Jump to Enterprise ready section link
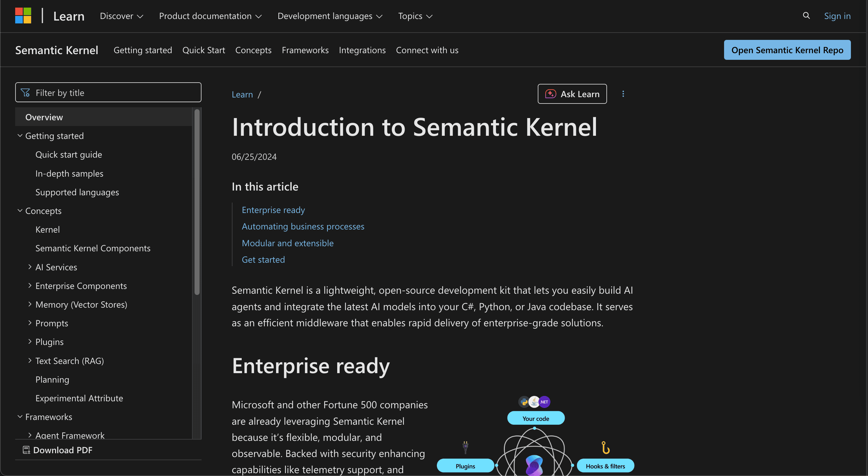868x476 pixels. click(x=273, y=210)
